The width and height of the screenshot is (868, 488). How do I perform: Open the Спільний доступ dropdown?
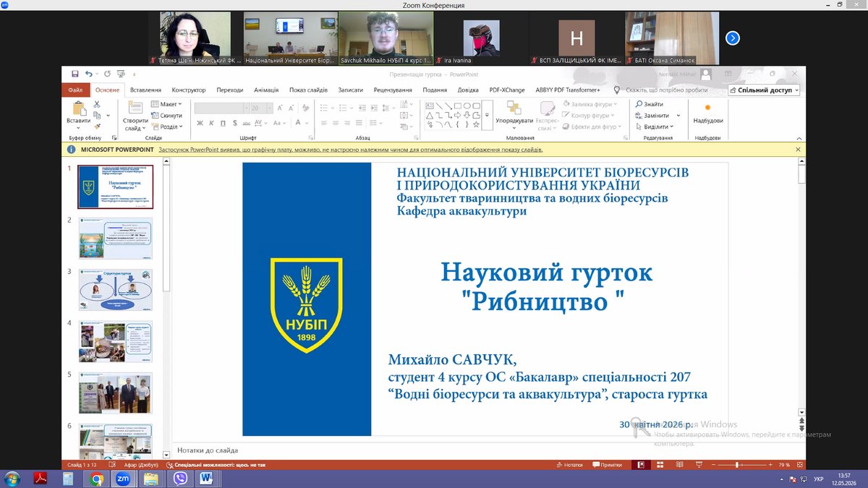tap(765, 90)
